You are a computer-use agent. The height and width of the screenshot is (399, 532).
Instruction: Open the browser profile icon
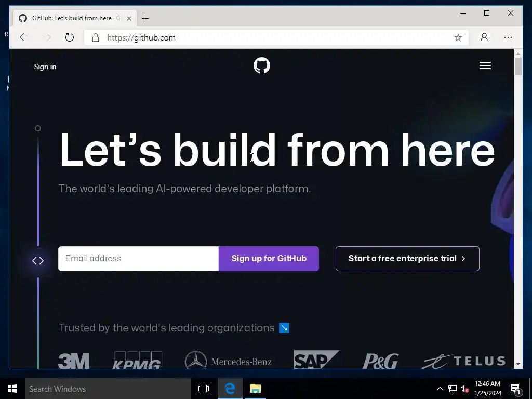point(484,37)
